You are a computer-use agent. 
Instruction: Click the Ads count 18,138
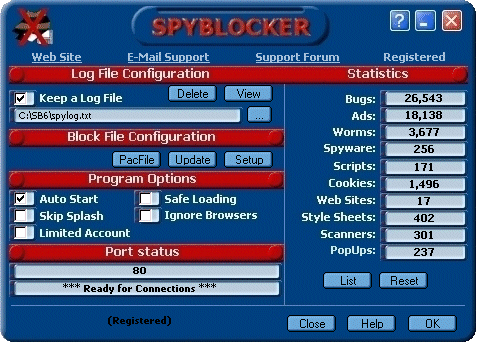click(x=424, y=115)
